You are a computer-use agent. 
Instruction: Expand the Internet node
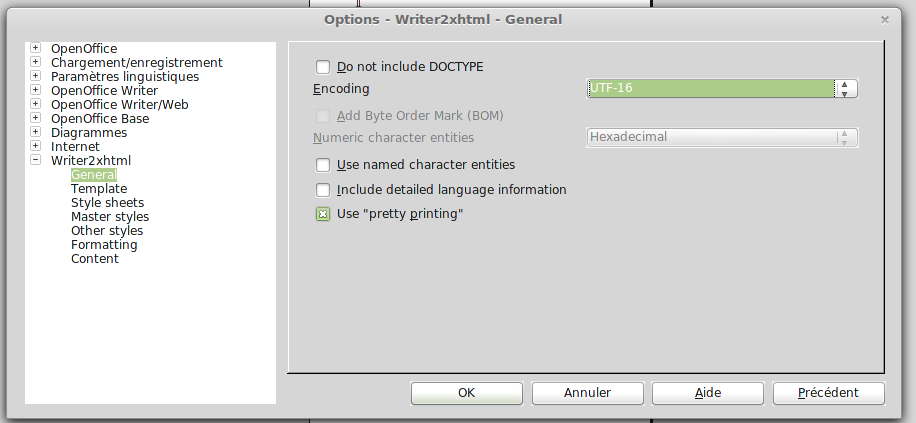pyautogui.click(x=36, y=145)
